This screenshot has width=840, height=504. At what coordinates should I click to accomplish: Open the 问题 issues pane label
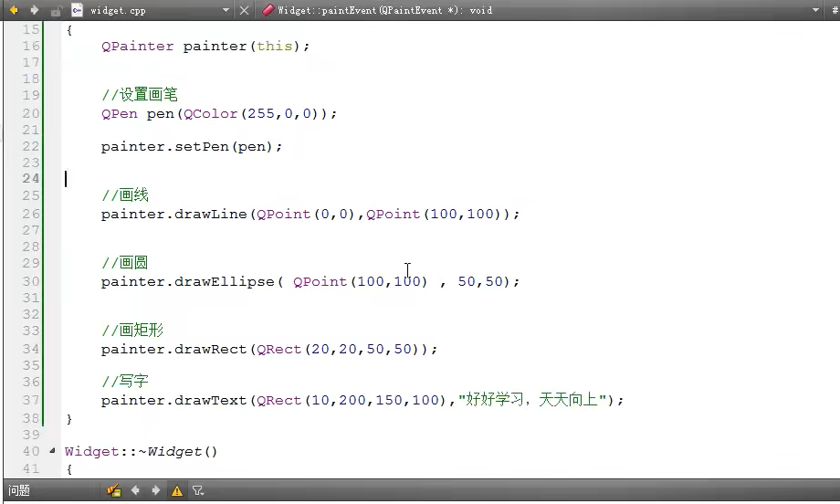point(19,490)
